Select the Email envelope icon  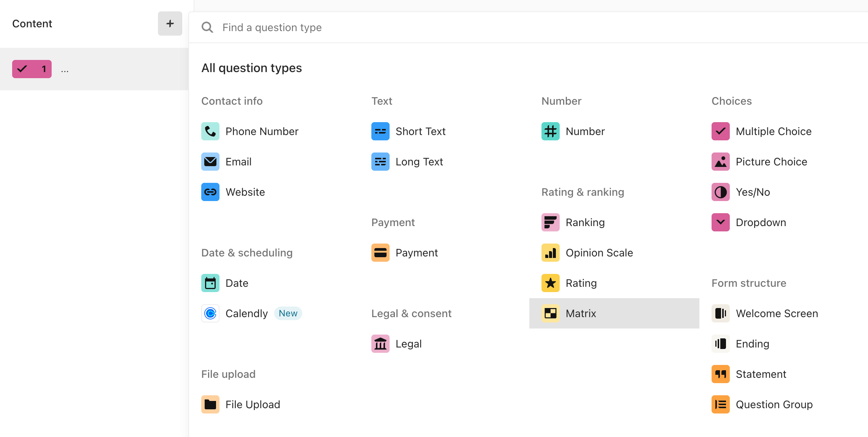pos(210,162)
